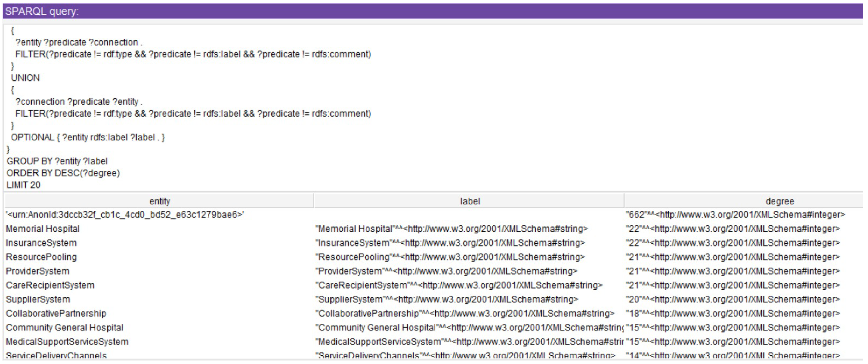Click the SupplierSystem degree value 20
The width and height of the screenshot is (868, 364).
tap(733, 300)
